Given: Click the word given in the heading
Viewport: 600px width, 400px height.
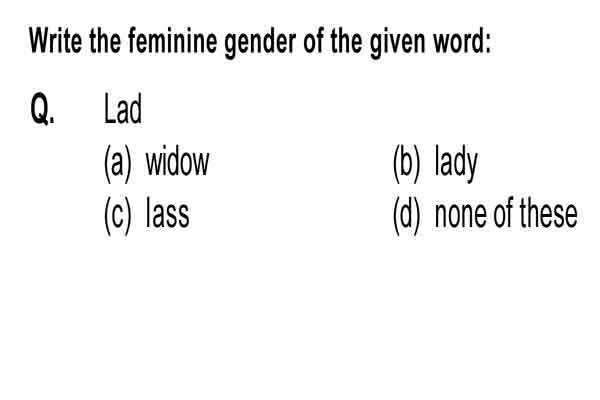Looking at the screenshot, I should click(x=398, y=43).
